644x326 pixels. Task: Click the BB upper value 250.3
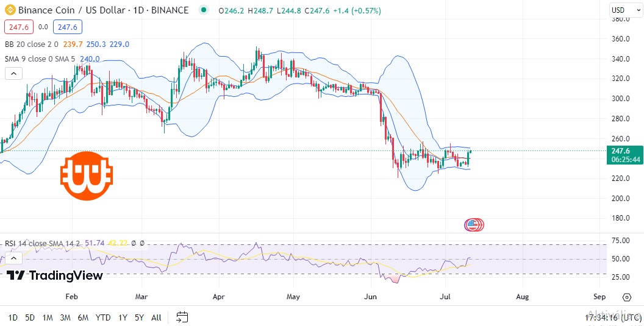[x=96, y=44]
